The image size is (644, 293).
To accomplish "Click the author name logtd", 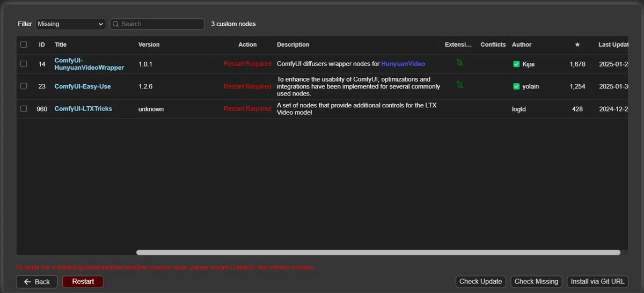I will pos(519,109).
